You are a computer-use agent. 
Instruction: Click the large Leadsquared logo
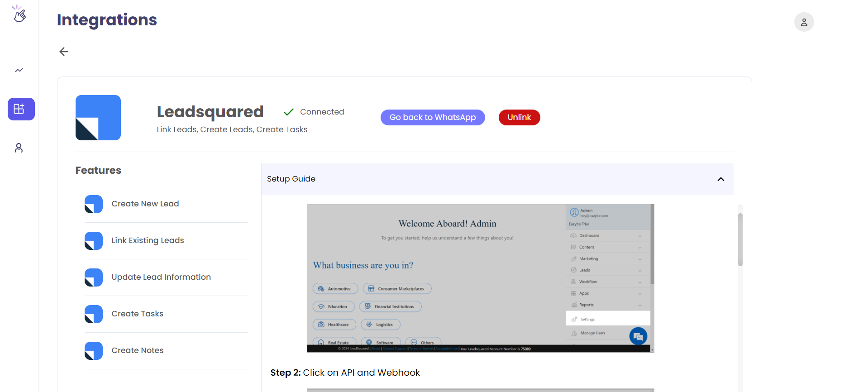click(98, 118)
